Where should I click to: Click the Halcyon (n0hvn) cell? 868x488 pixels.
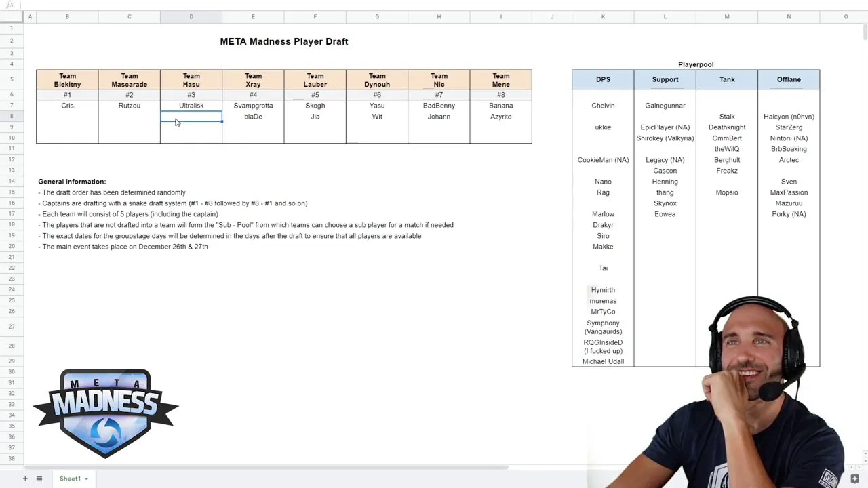click(789, 117)
